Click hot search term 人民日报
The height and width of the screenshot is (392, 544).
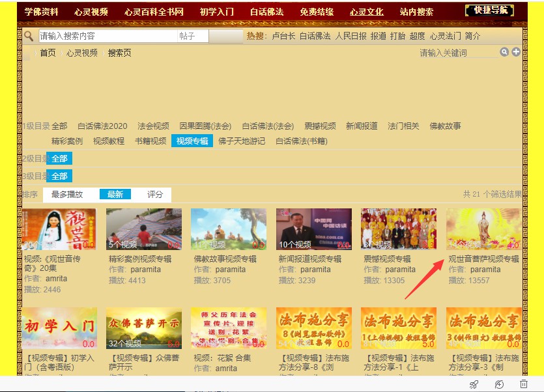[351, 36]
